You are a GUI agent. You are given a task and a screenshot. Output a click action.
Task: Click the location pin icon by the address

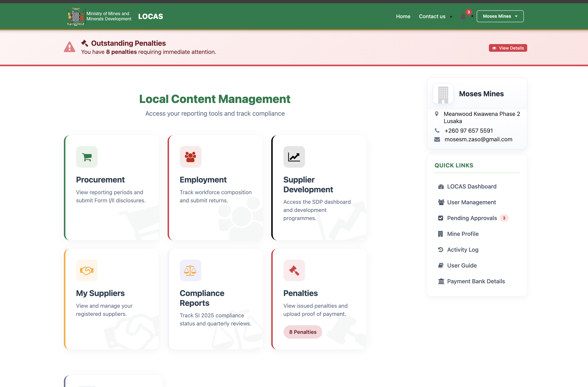[436, 114]
